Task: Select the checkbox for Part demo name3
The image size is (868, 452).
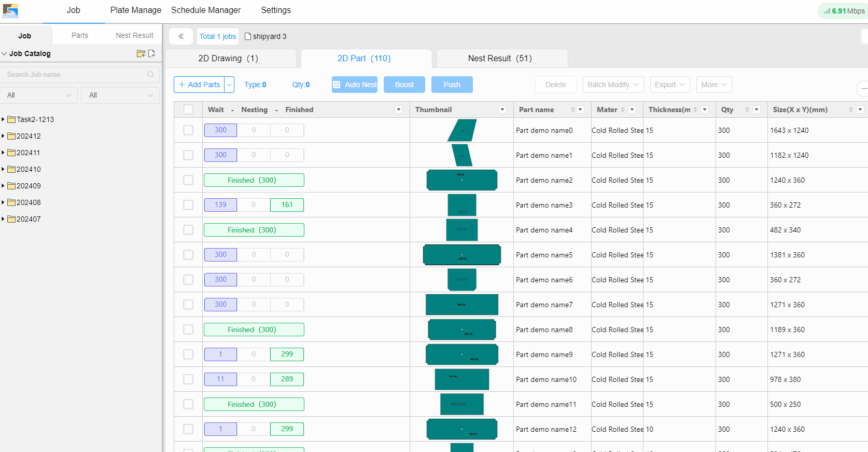Action: click(188, 205)
